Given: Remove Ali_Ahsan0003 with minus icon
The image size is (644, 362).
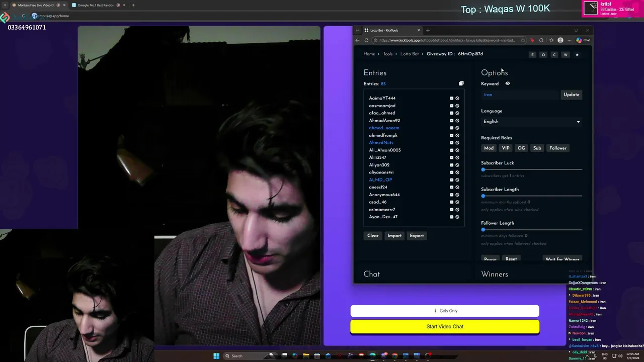Looking at the screenshot, I should tap(451, 150).
